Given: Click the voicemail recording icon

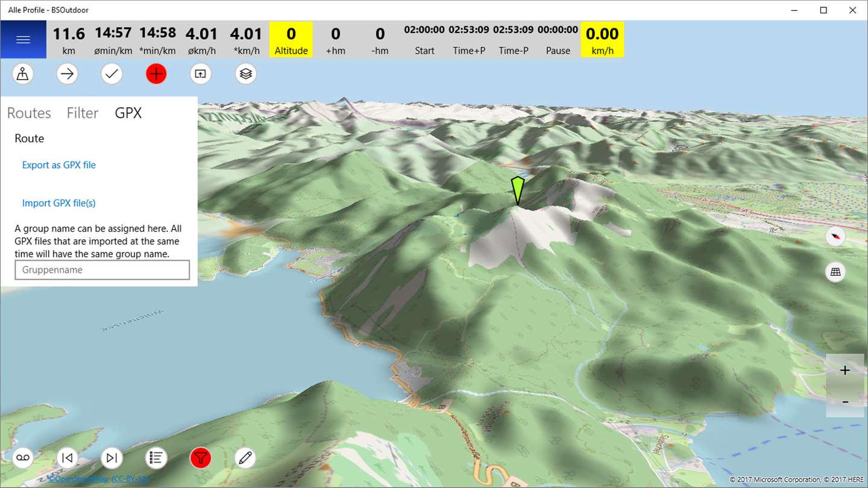Looking at the screenshot, I should (x=22, y=458).
